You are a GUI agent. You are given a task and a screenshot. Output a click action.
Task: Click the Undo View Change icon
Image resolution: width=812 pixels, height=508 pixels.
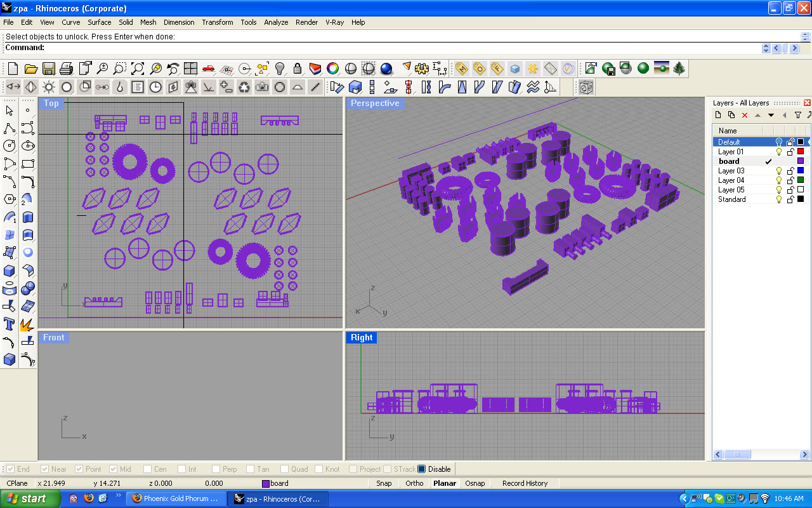173,69
